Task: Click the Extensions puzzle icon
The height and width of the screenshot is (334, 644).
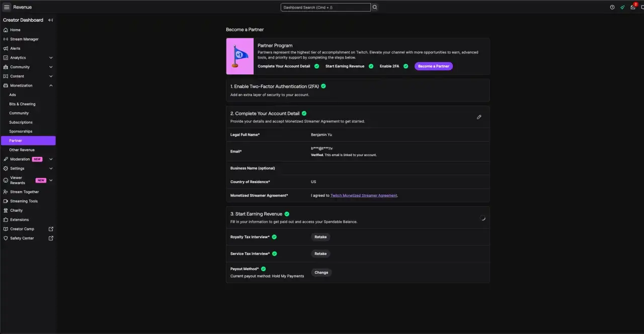Action: [x=6, y=220]
